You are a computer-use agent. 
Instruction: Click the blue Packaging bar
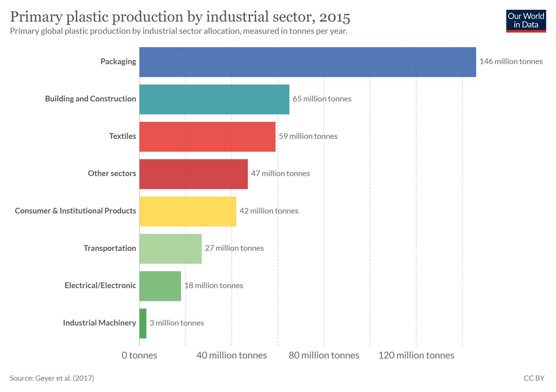pos(308,62)
